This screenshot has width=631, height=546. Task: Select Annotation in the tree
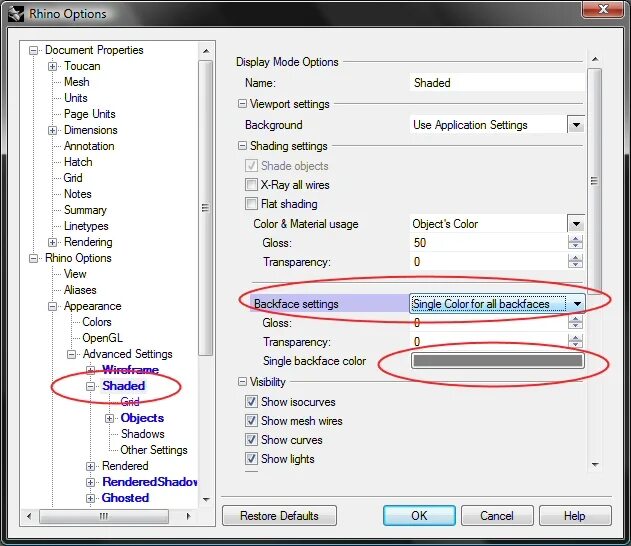click(89, 146)
